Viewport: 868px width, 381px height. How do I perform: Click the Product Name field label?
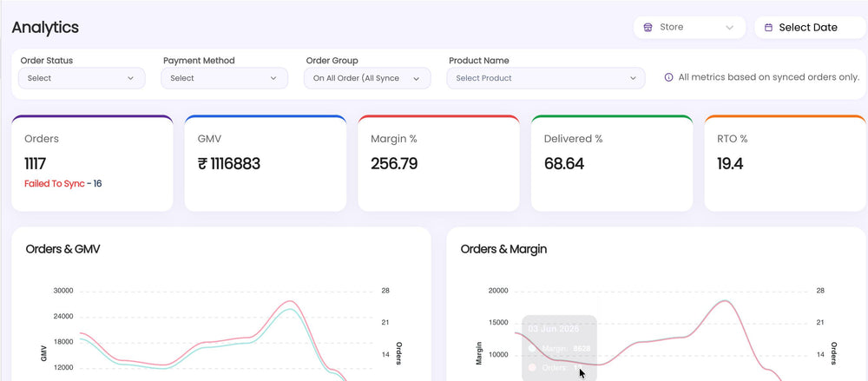(479, 61)
